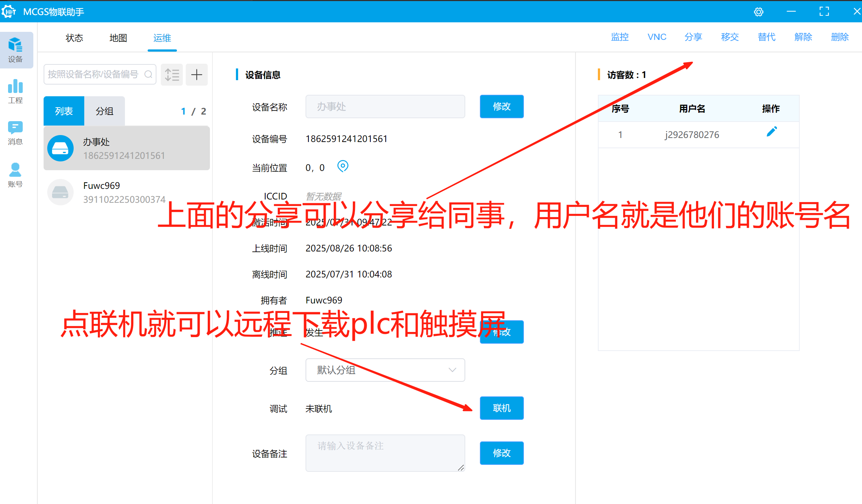The height and width of the screenshot is (504, 862).
Task: Select the 运维 tab
Action: 162,38
